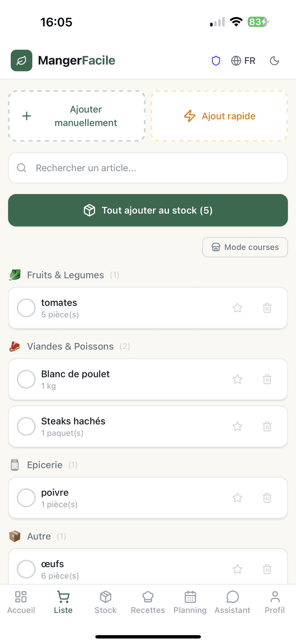Check off tomates in the list
The width and height of the screenshot is (296, 644).
tap(26, 307)
